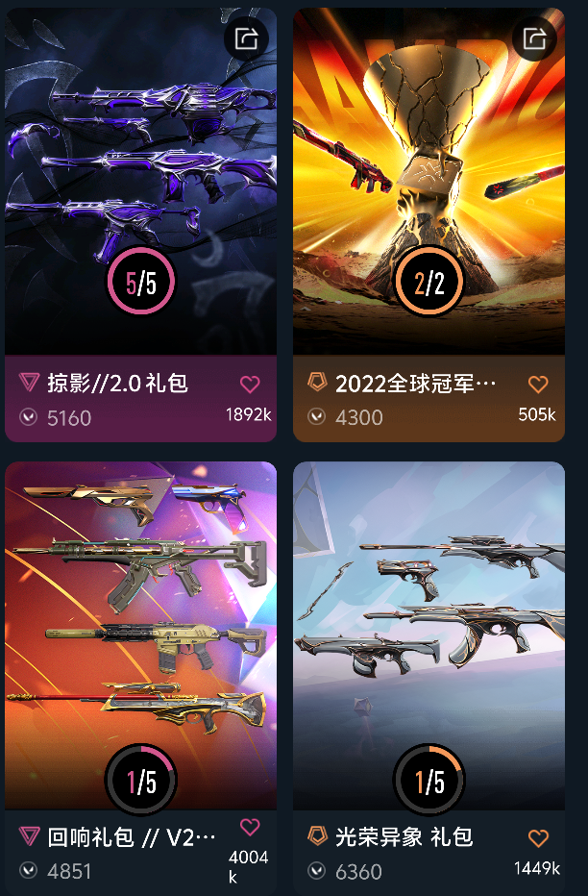588x896 pixels.
Task: Click the orange pentagon icon beside 光荣异象
Action: pos(317,834)
